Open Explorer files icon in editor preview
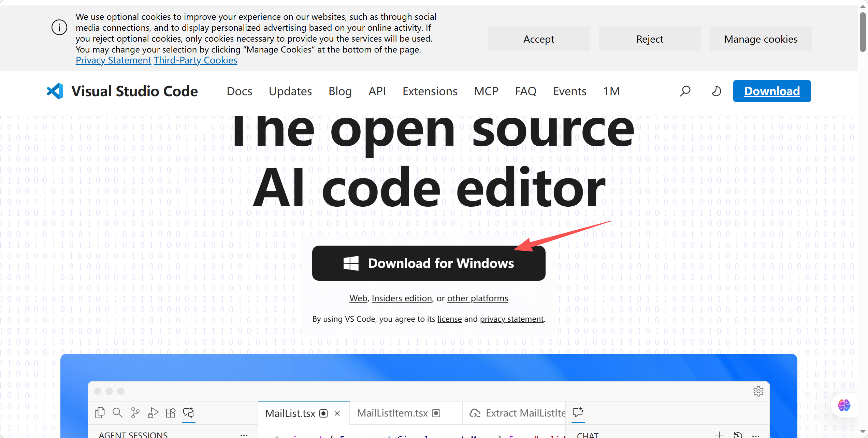 point(100,413)
